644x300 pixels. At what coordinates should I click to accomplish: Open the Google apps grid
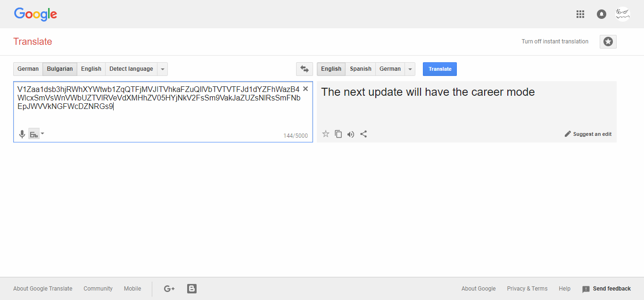tap(580, 14)
